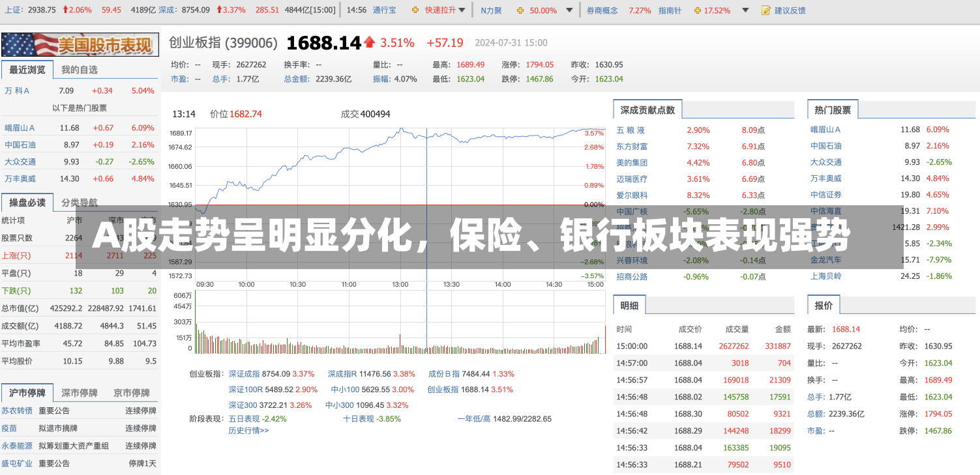This screenshot has width=980, height=475.
Task: Click the plus icon before 50.00%
Action: [x=520, y=10]
